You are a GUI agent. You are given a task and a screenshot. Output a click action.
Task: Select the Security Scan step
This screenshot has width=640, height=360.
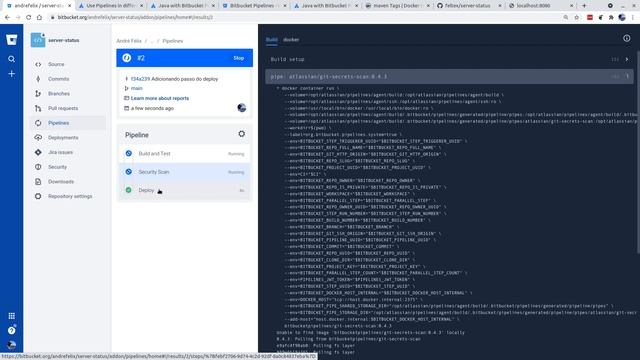[184, 172]
